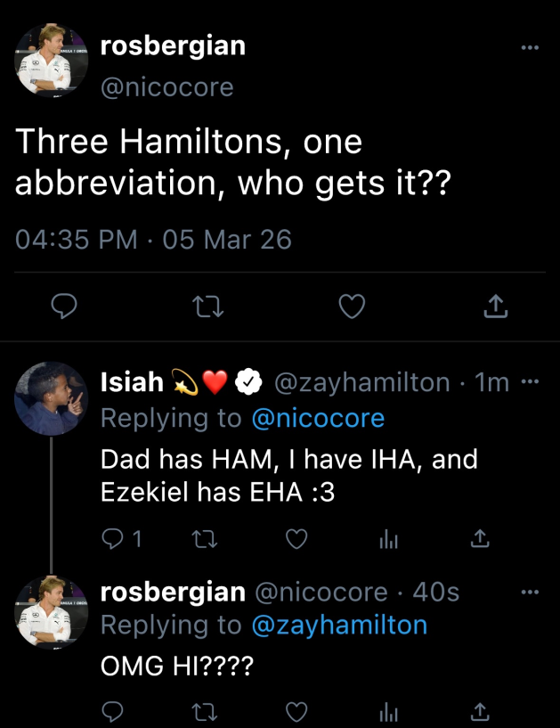Image resolution: width=560 pixels, height=728 pixels.
Task: Retweet the OMG HI reply
Action: click(207, 711)
